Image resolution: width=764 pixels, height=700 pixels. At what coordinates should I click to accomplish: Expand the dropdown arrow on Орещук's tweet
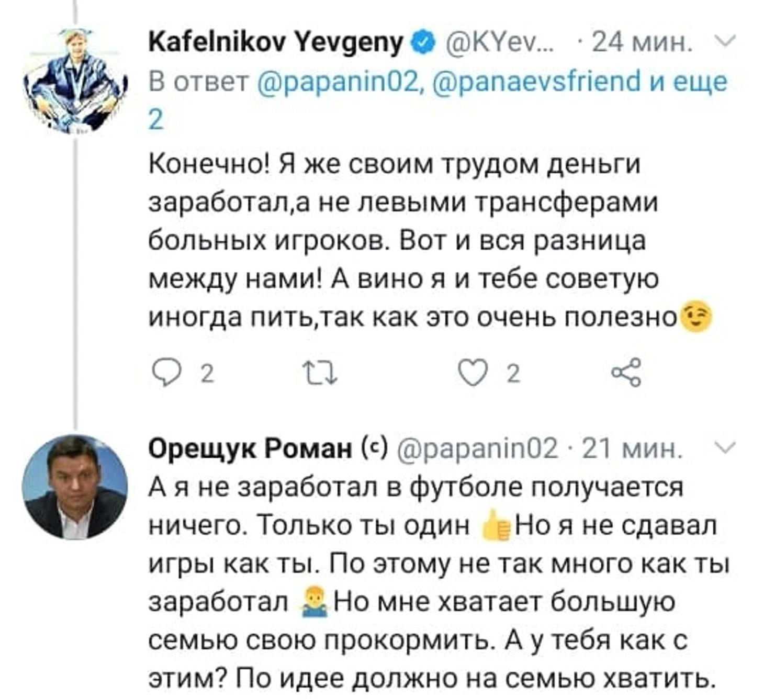pyautogui.click(x=725, y=447)
